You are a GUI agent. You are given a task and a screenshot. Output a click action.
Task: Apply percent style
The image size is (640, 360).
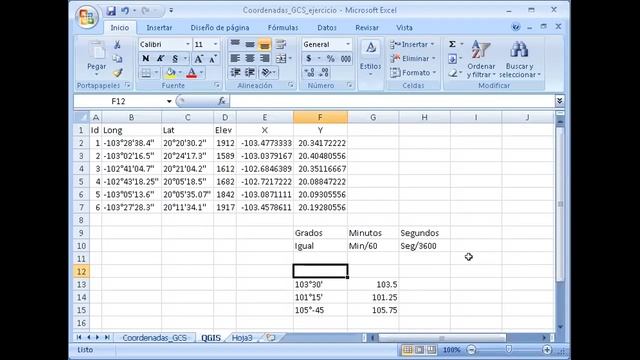pos(331,58)
